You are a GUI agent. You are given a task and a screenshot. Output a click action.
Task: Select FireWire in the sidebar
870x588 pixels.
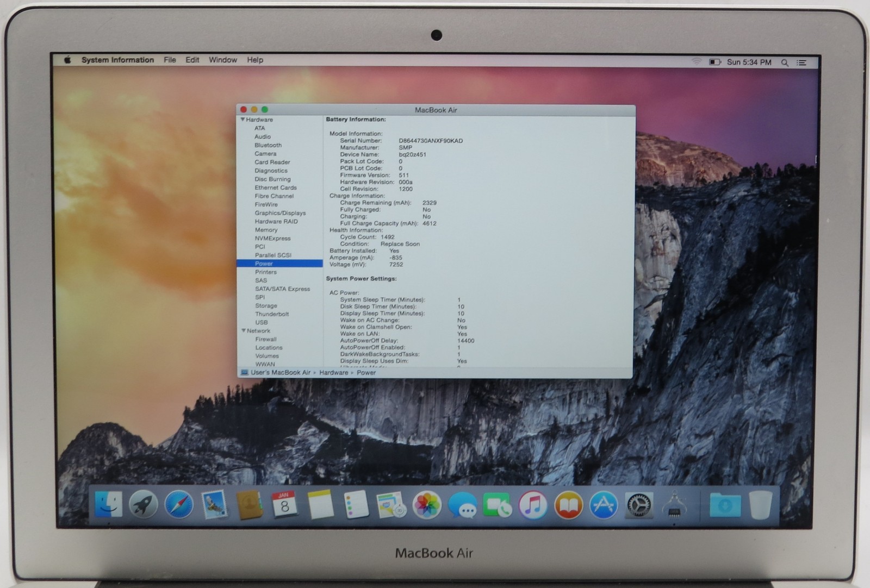[266, 204]
